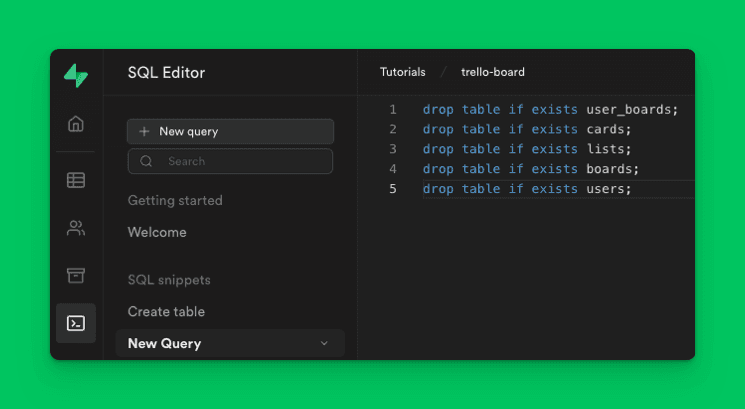Screen dimensions: 745x409
Task: Open the Welcome page item
Action: [x=157, y=232]
